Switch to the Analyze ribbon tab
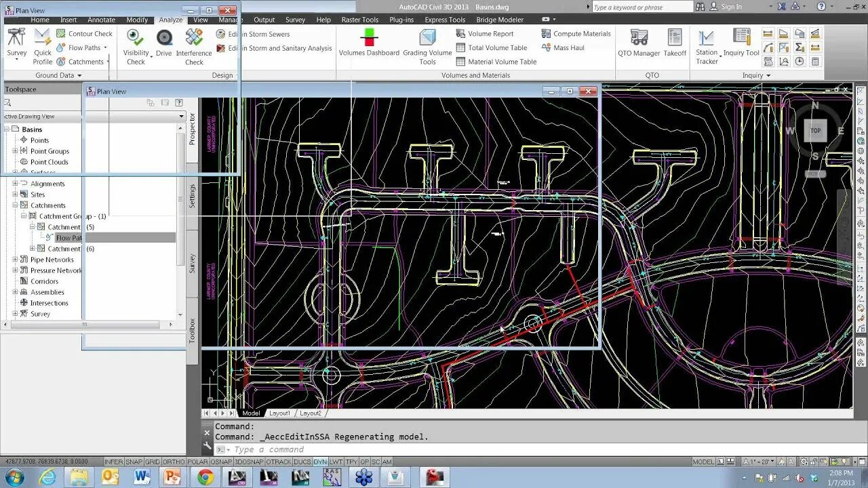868x488 pixels. click(172, 20)
